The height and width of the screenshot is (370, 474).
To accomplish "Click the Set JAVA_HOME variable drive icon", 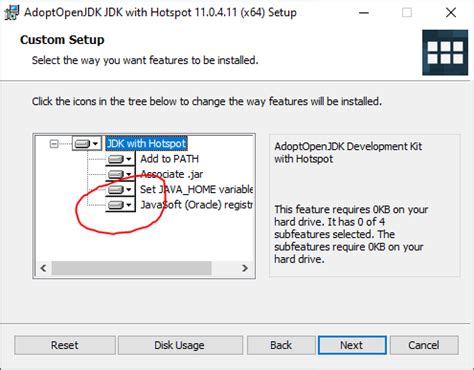I will coord(120,189).
